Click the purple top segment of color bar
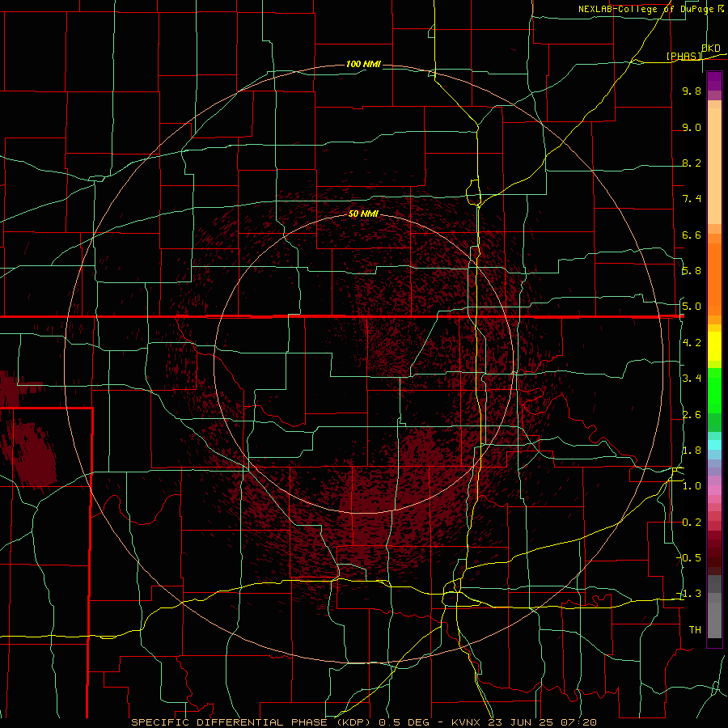This screenshot has height=728, width=728. (x=714, y=81)
